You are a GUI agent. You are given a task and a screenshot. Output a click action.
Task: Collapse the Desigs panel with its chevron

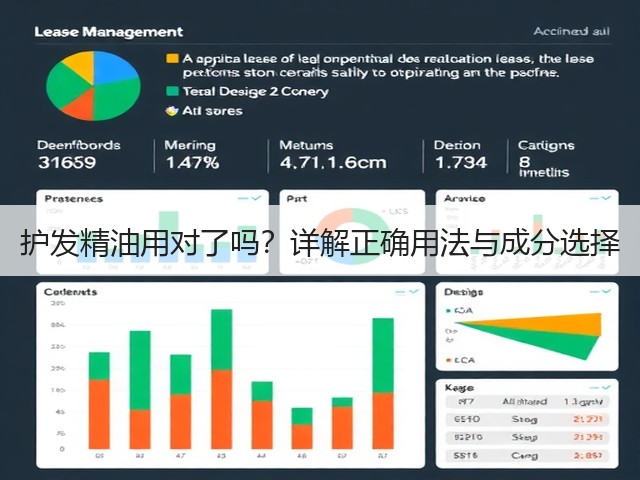pos(606,291)
